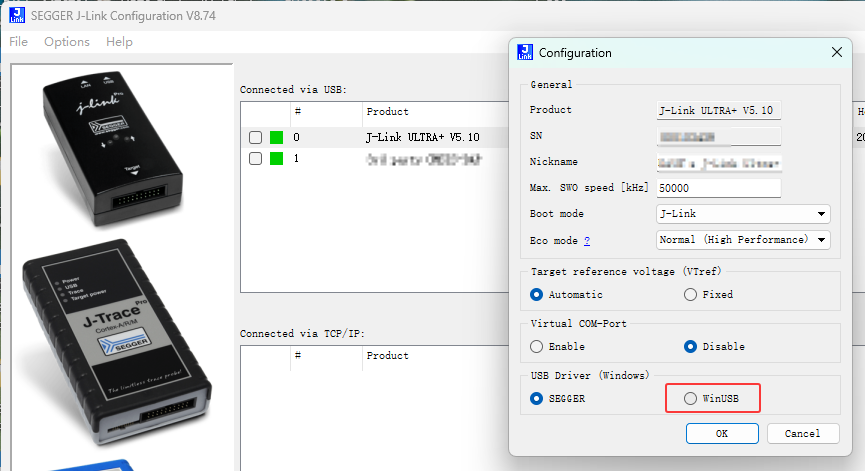Click the index 1 cell in USB list

pos(296,159)
